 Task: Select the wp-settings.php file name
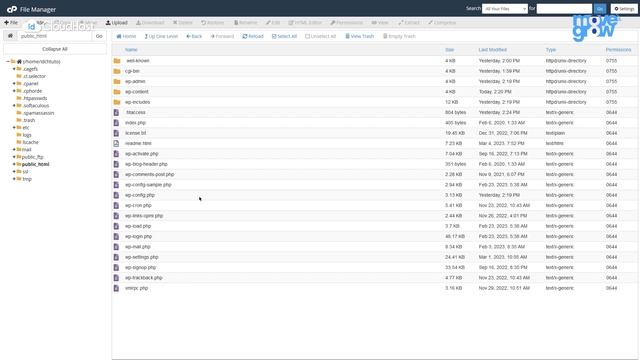(x=142, y=257)
